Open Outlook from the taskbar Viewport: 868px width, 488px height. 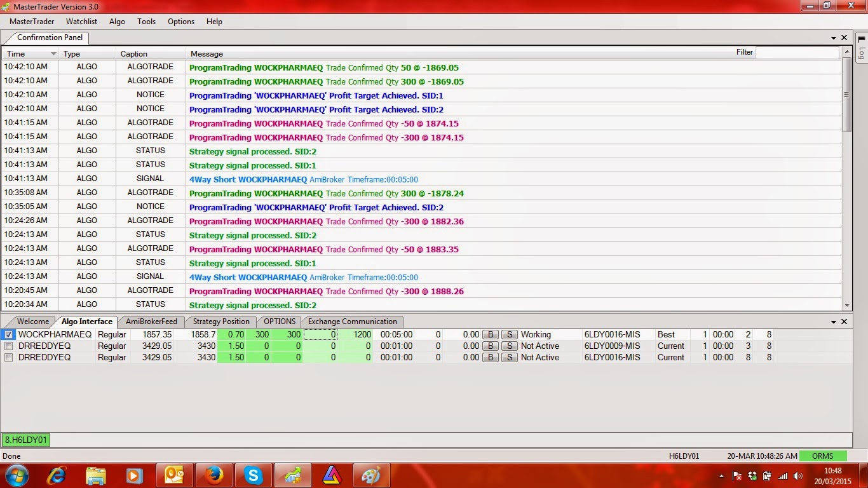point(174,475)
